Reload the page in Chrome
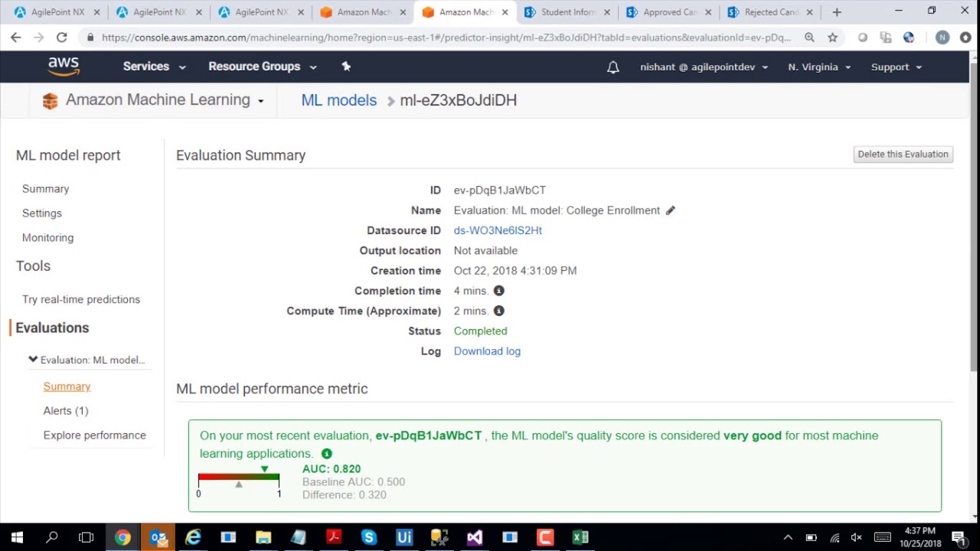The image size is (980, 551). click(x=61, y=37)
